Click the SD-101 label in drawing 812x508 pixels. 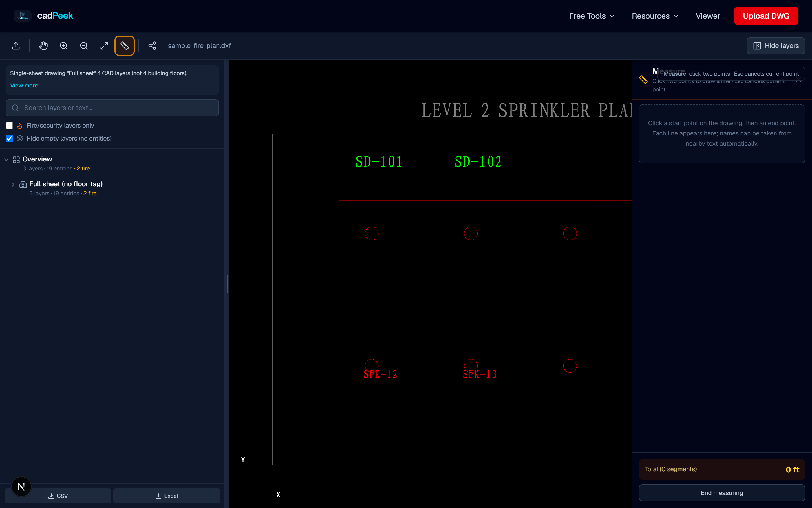pos(378,162)
